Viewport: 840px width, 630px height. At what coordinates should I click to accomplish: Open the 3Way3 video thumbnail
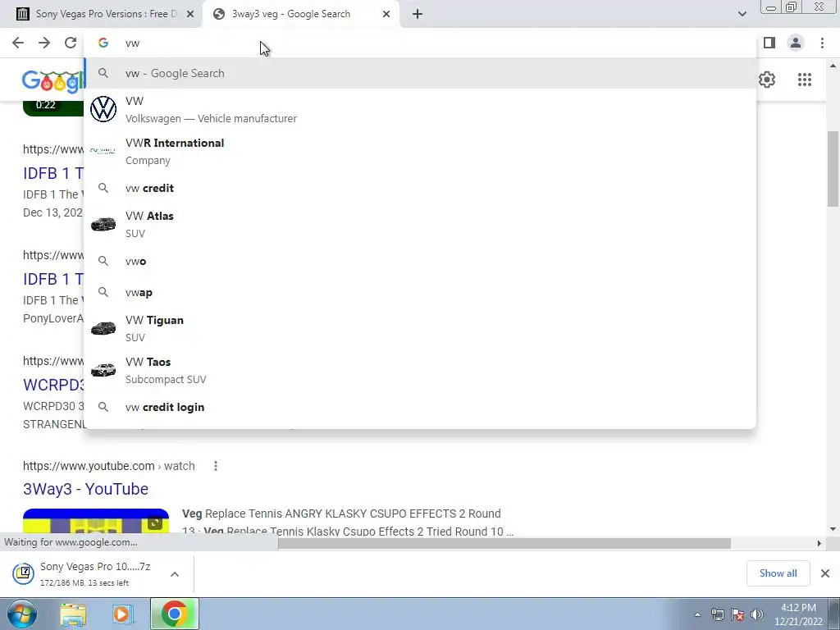96,521
